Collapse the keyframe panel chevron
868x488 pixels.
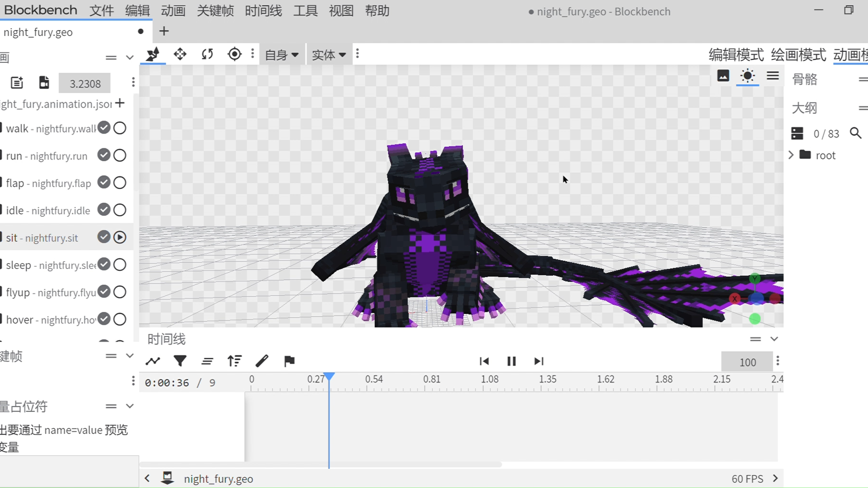(130, 356)
